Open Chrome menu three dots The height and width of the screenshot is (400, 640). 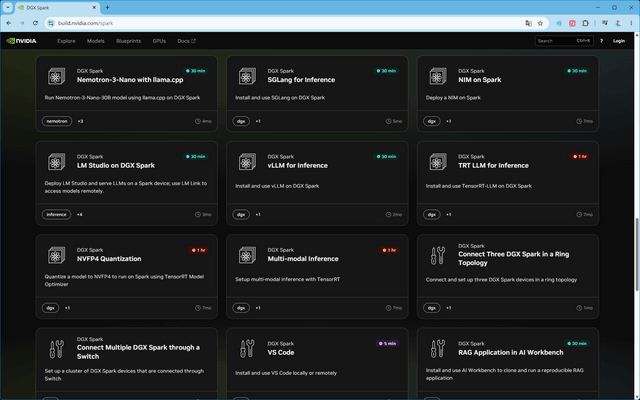click(x=631, y=23)
